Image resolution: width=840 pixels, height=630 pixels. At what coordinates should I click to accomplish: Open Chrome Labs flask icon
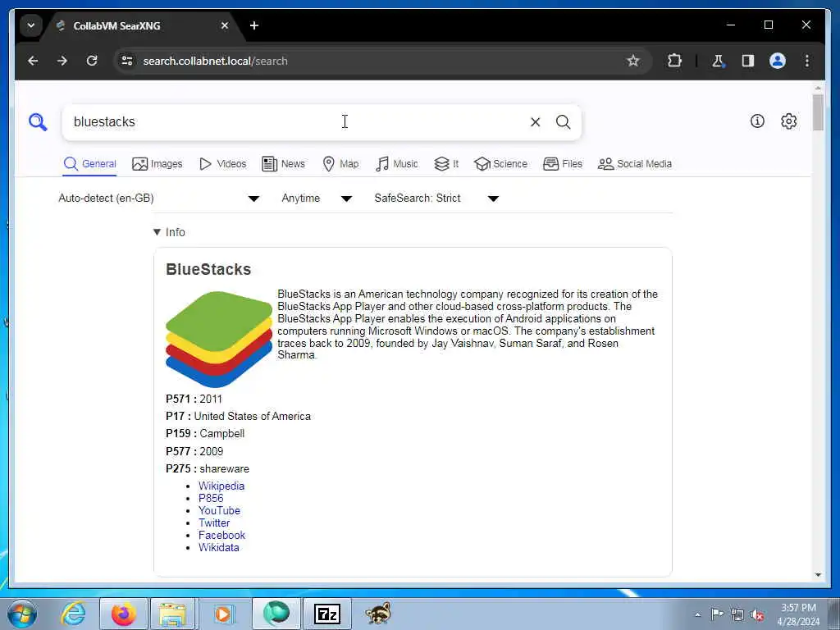tap(718, 61)
